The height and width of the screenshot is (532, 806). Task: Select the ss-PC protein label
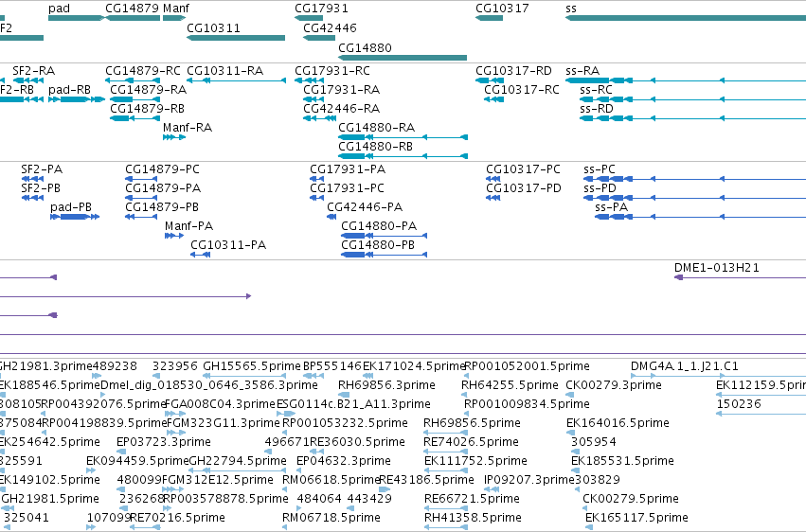tap(600, 169)
